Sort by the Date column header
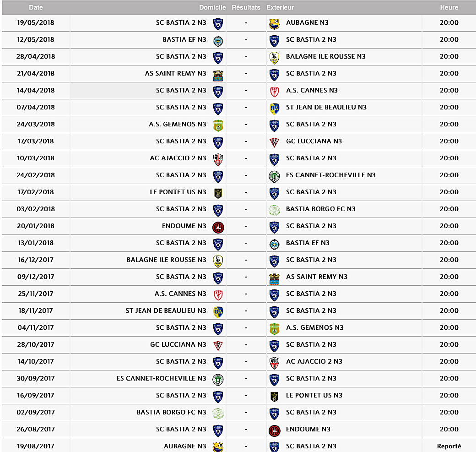The image size is (476, 452). [36, 7]
